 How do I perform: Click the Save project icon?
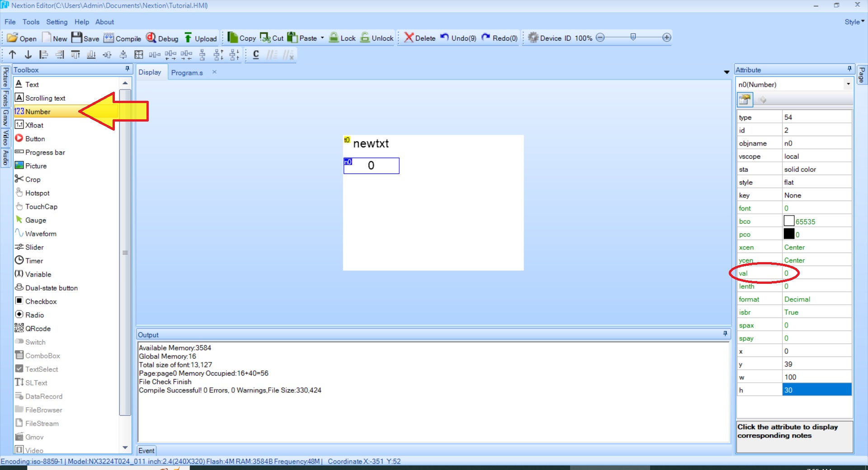[x=85, y=38]
